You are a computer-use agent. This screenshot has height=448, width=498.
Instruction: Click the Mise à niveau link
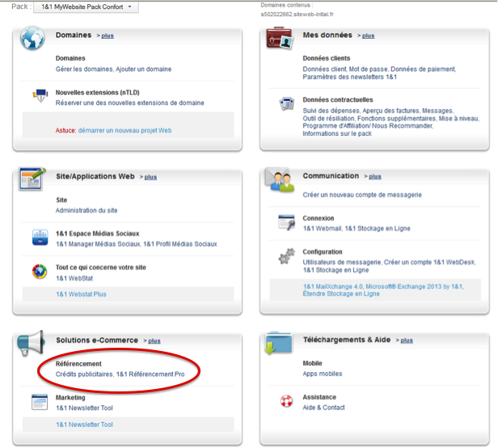click(458, 119)
